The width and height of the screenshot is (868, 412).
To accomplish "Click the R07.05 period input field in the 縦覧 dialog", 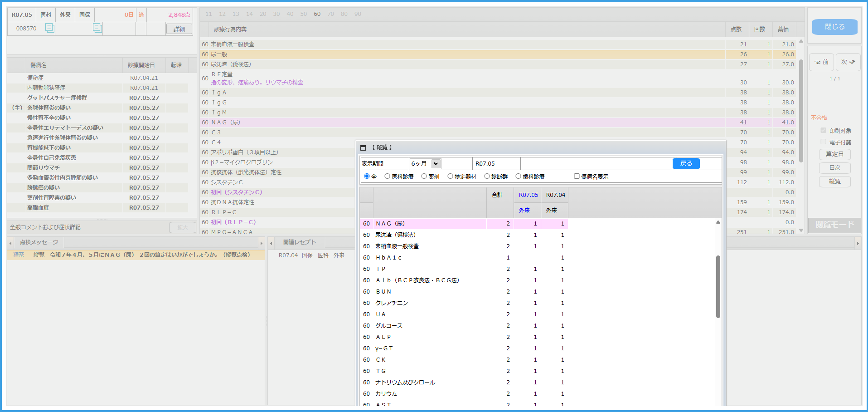I will (496, 163).
